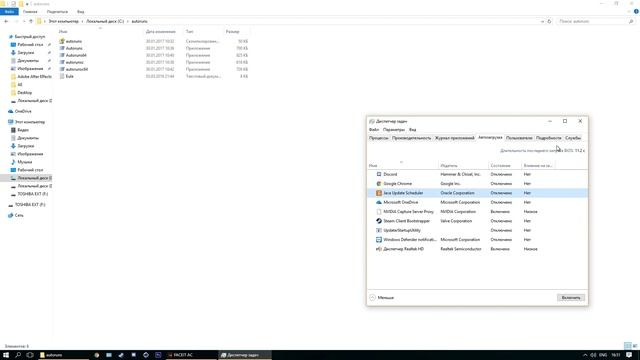Refresh the Explorer address bar location

pyautogui.click(x=549, y=21)
